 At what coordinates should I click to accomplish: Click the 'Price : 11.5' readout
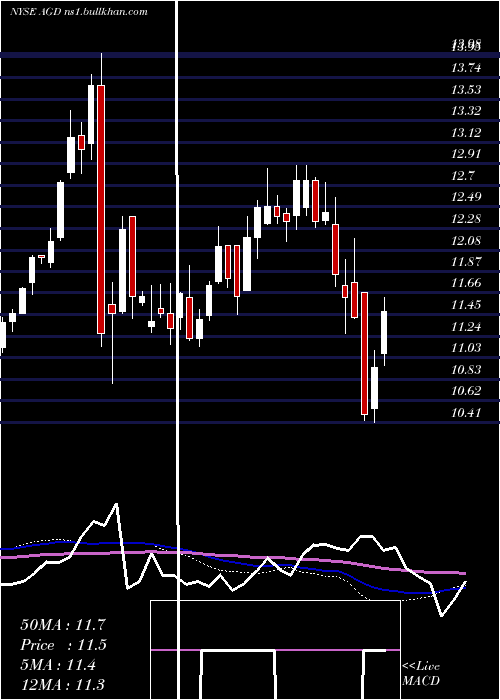[63, 645]
